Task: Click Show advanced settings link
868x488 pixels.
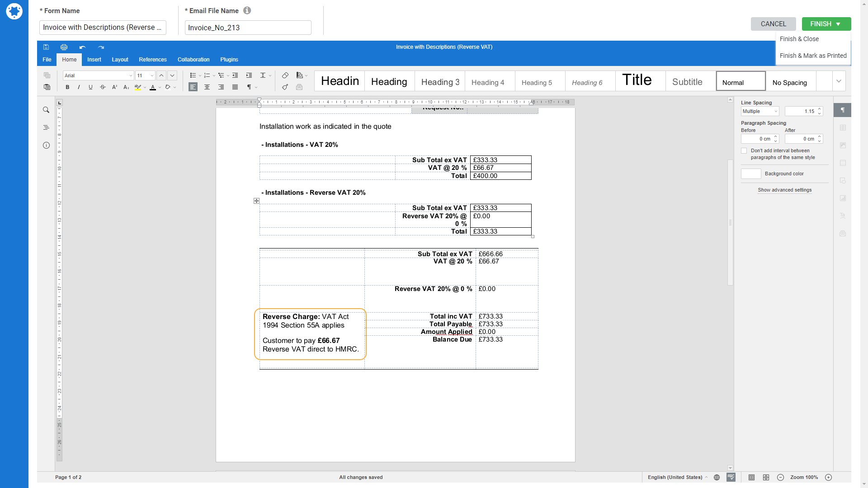Action: click(x=785, y=190)
